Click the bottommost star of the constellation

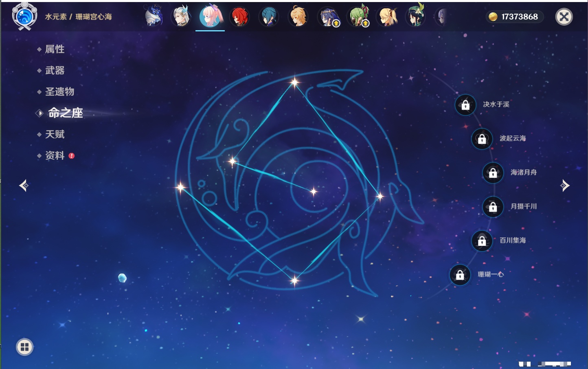coord(294,280)
